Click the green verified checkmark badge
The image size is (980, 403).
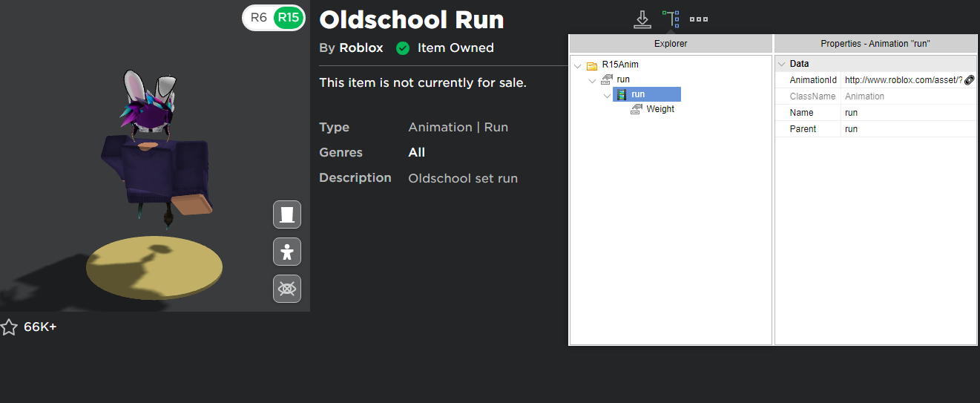coord(403,48)
